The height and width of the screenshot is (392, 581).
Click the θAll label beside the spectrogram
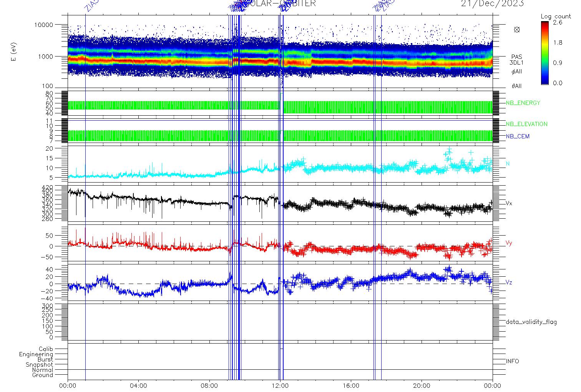point(517,86)
